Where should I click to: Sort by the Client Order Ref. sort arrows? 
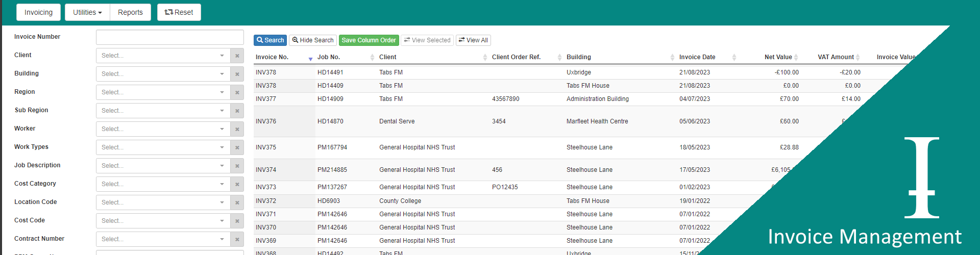559,58
